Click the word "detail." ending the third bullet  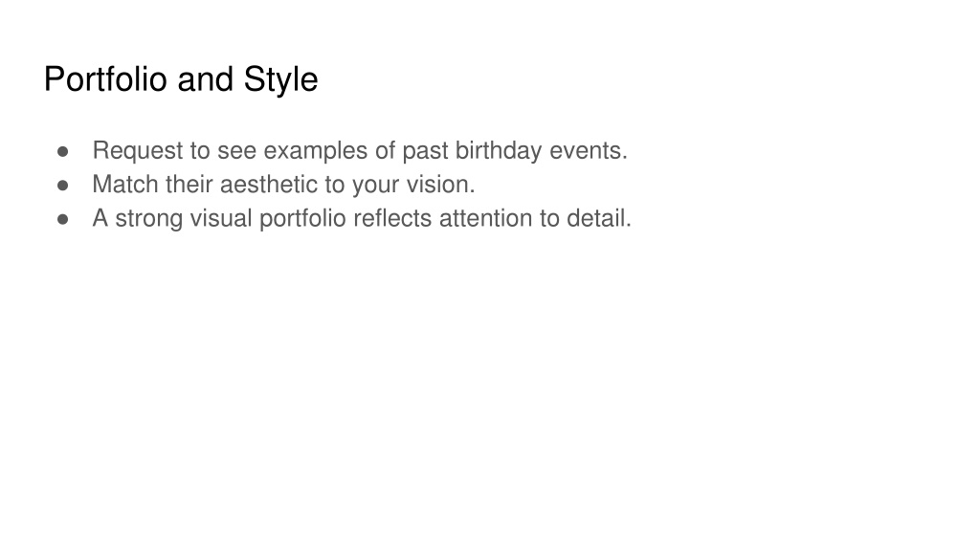click(x=599, y=218)
